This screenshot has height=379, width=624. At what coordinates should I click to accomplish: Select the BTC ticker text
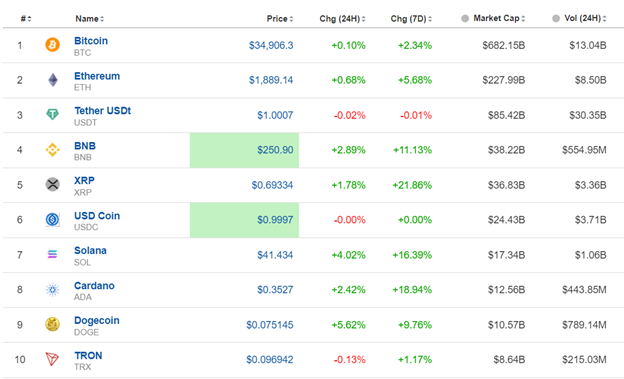tap(82, 53)
